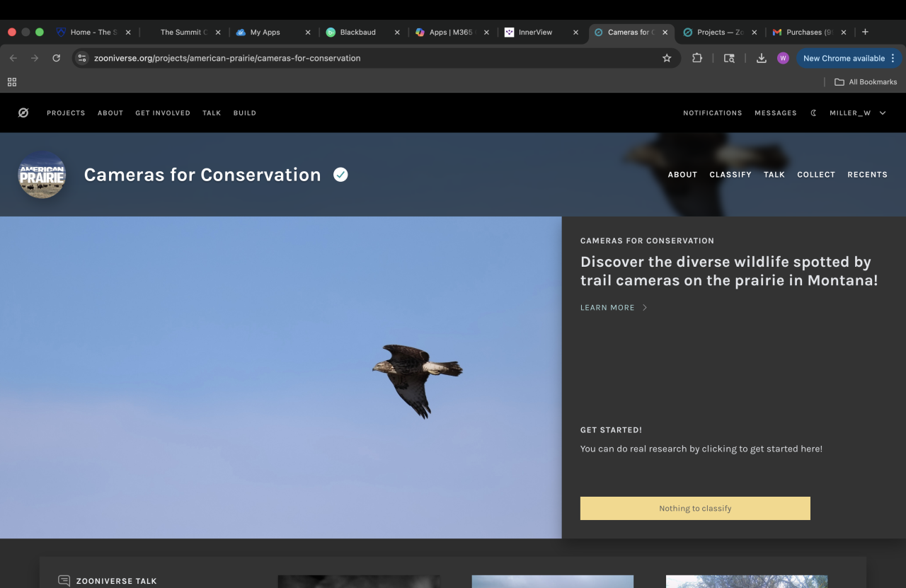This screenshot has height=588, width=906.
Task: View site information icon in address bar
Action: 82,58
